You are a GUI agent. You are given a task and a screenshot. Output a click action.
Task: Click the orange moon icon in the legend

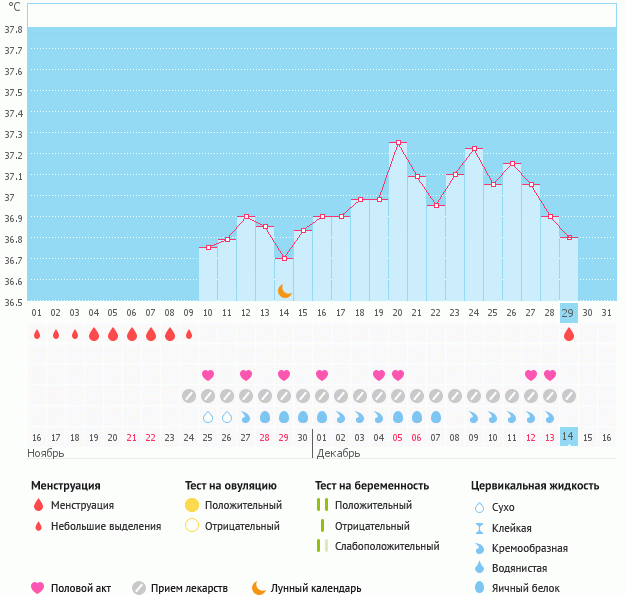pos(259,588)
